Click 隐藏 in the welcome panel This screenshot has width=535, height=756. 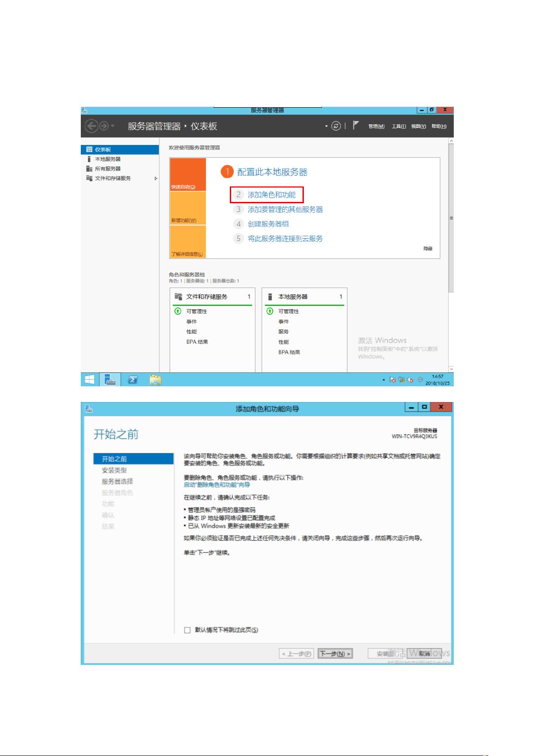coord(428,249)
